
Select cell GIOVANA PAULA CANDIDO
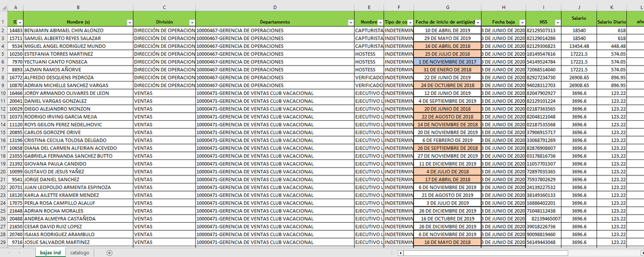coord(78,164)
